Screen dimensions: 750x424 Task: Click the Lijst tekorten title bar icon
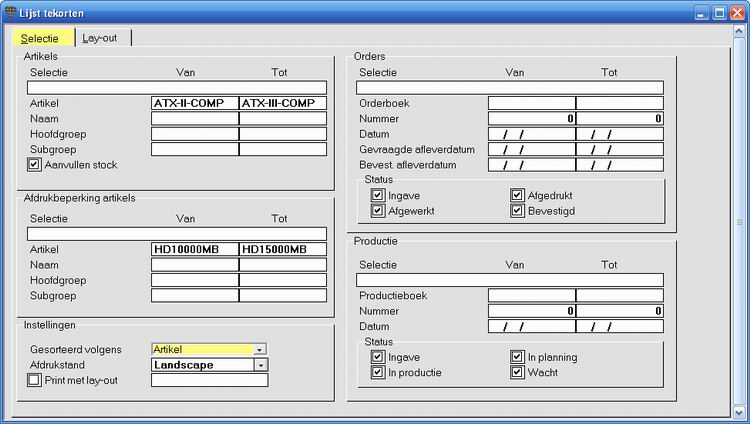(11, 12)
